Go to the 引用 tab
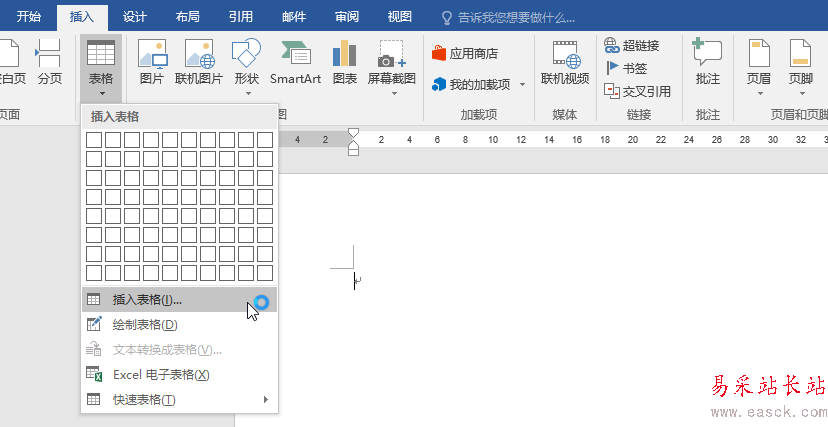The height and width of the screenshot is (427, 828). click(241, 16)
